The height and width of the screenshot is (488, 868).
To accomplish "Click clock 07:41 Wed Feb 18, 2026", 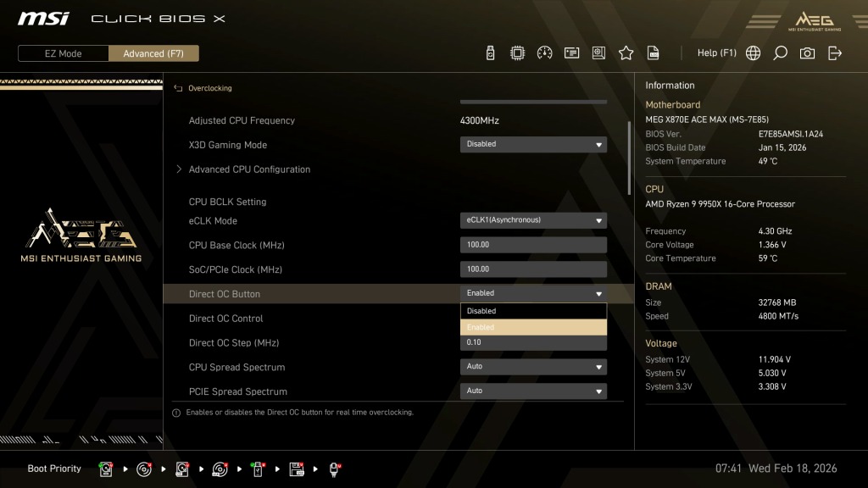I will click(x=776, y=469).
